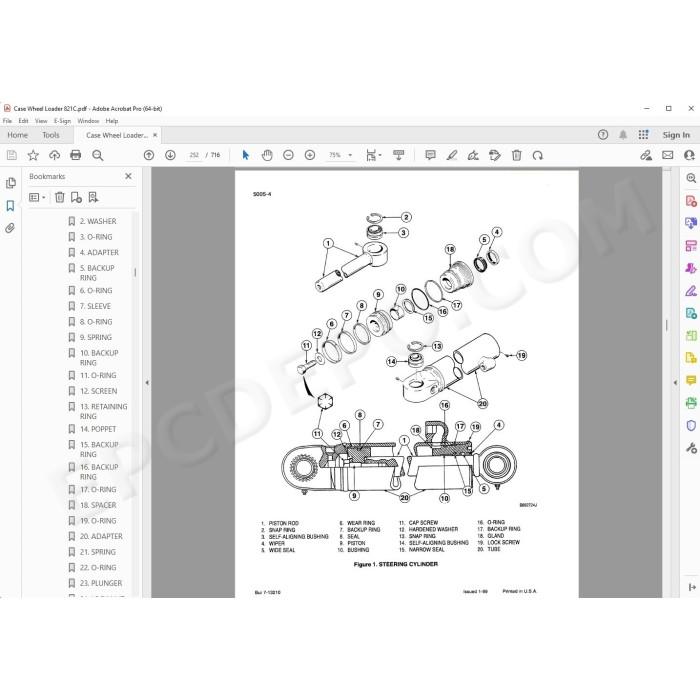The height and width of the screenshot is (700, 700).
Task: Switch to the Home tab
Action: point(17,135)
